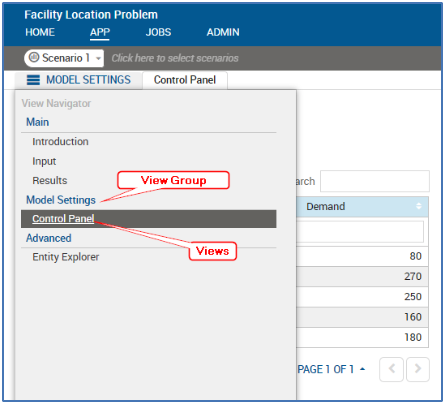The image size is (445, 404).
Task: Open the Introduction view
Action: (60, 142)
